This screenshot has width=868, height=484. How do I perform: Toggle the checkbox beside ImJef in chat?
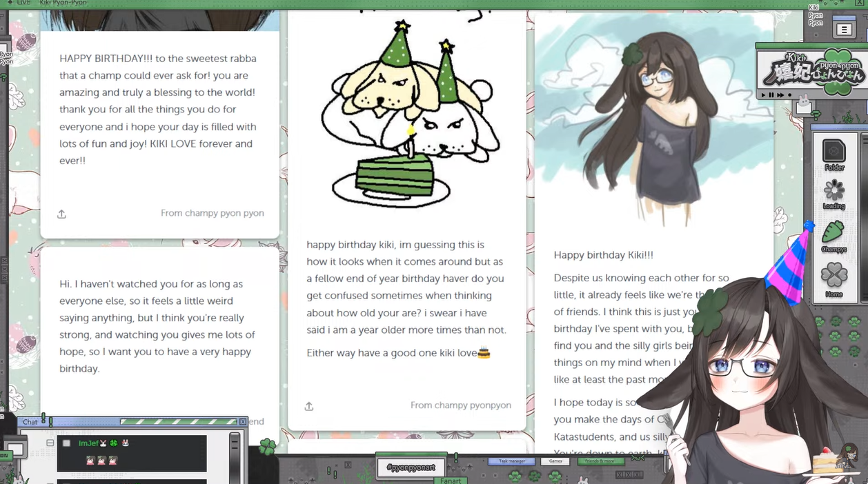click(66, 443)
